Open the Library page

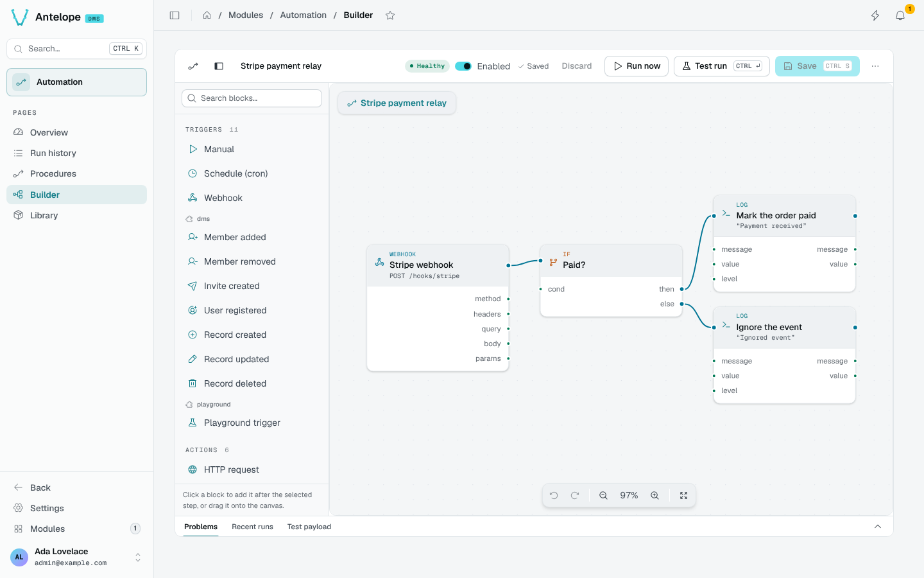point(77,215)
